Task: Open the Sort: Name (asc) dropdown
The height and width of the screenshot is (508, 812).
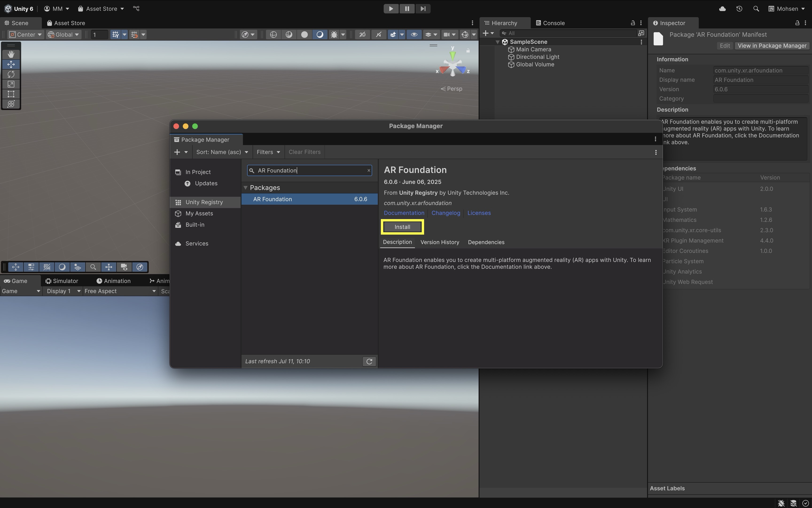Action: 222,152
